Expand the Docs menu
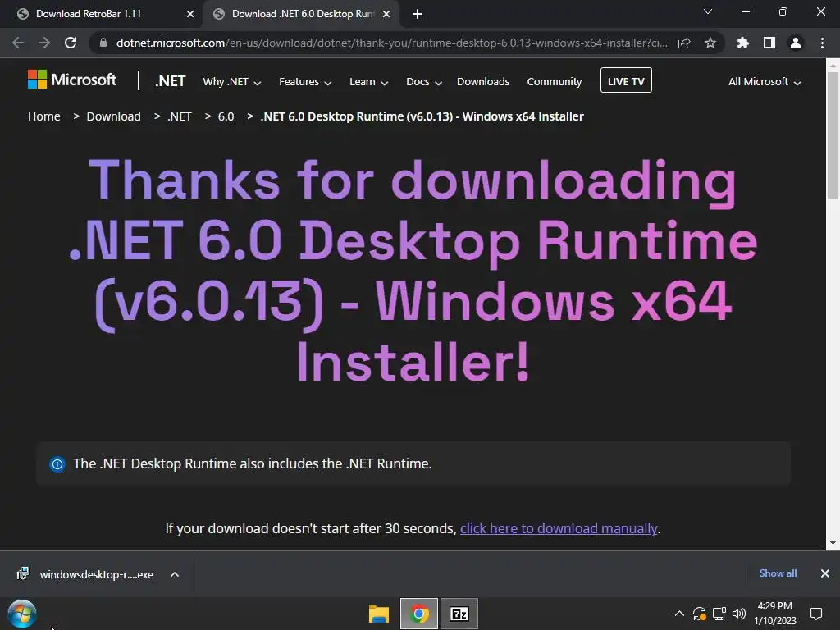Image resolution: width=840 pixels, height=630 pixels. click(424, 82)
